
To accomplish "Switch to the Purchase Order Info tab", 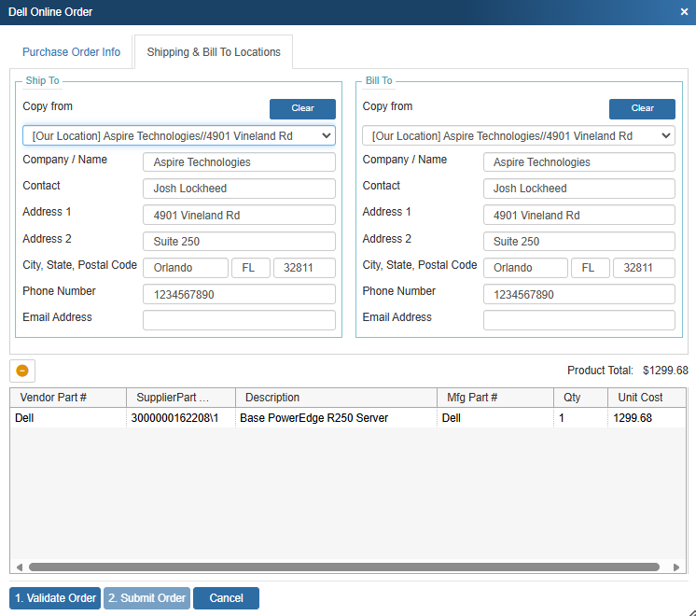I will (72, 52).
